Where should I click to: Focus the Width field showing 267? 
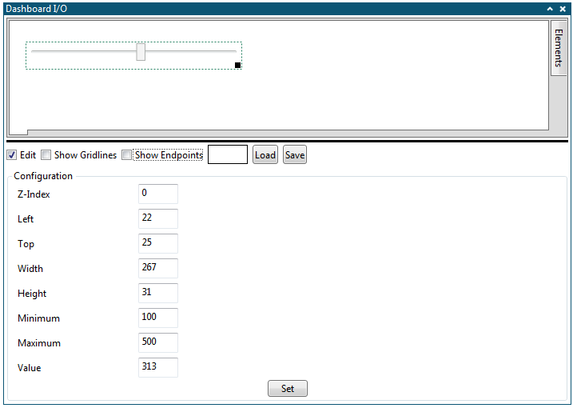tap(158, 268)
